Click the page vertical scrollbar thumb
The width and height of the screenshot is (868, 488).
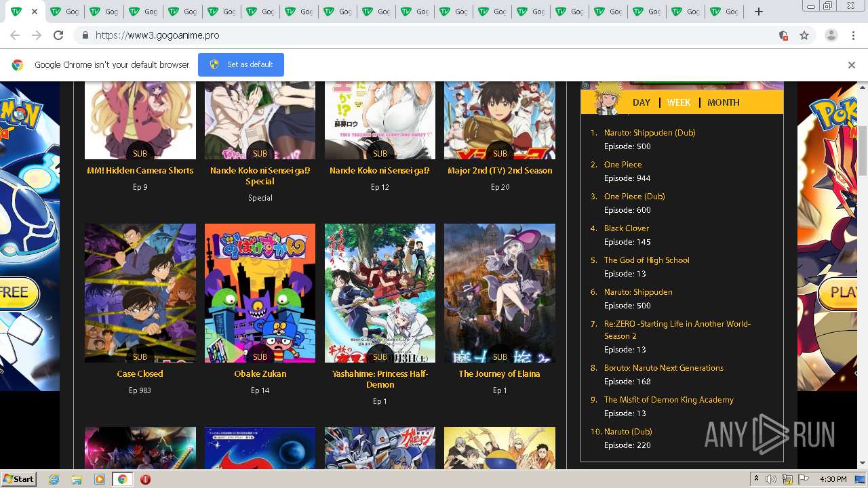863,150
